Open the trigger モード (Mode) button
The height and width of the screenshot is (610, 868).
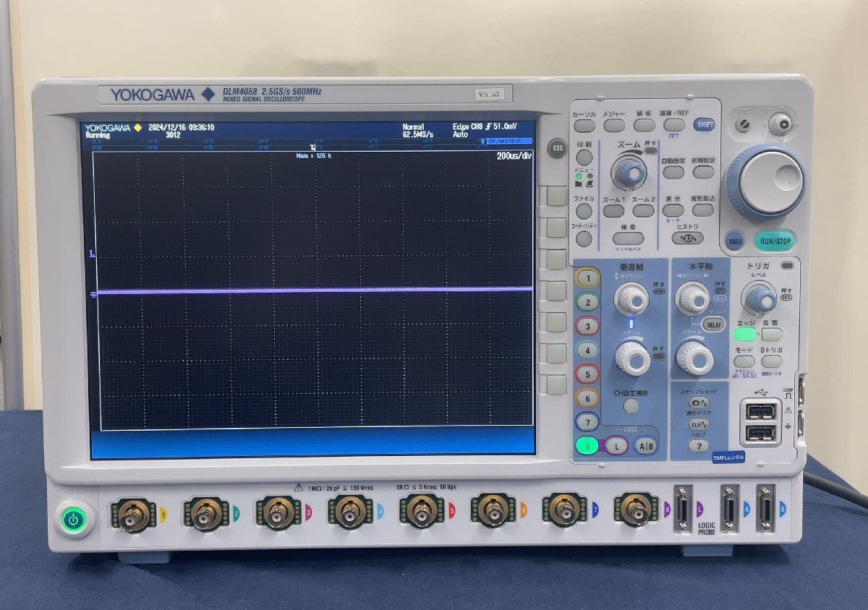tap(744, 361)
